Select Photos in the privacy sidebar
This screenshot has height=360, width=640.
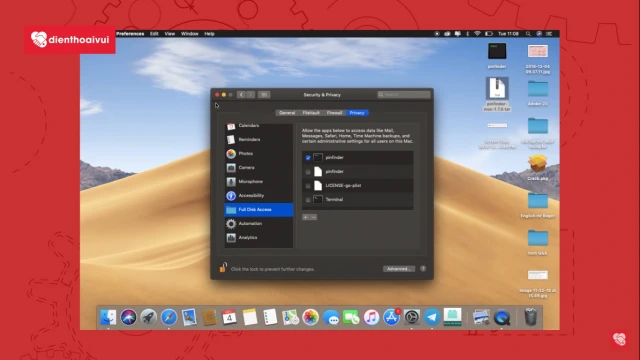[258, 153]
